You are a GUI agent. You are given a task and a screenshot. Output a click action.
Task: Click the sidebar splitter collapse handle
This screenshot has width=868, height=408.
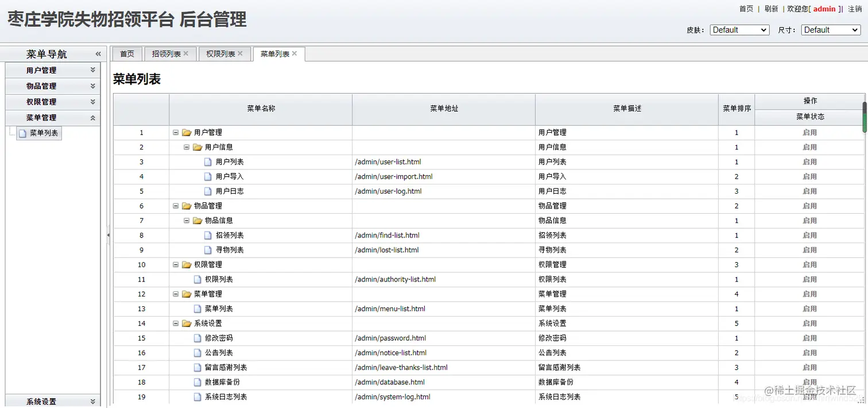108,236
